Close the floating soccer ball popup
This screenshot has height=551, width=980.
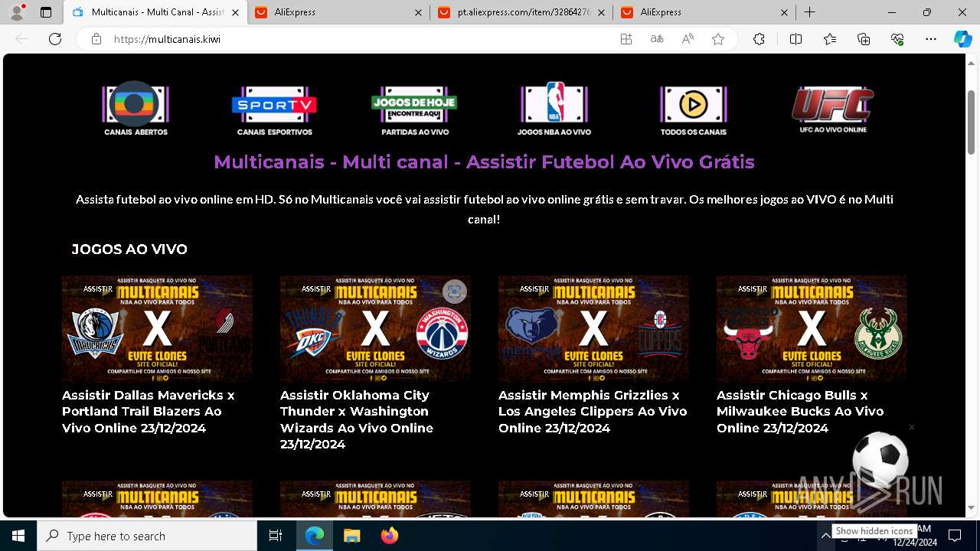[911, 427]
